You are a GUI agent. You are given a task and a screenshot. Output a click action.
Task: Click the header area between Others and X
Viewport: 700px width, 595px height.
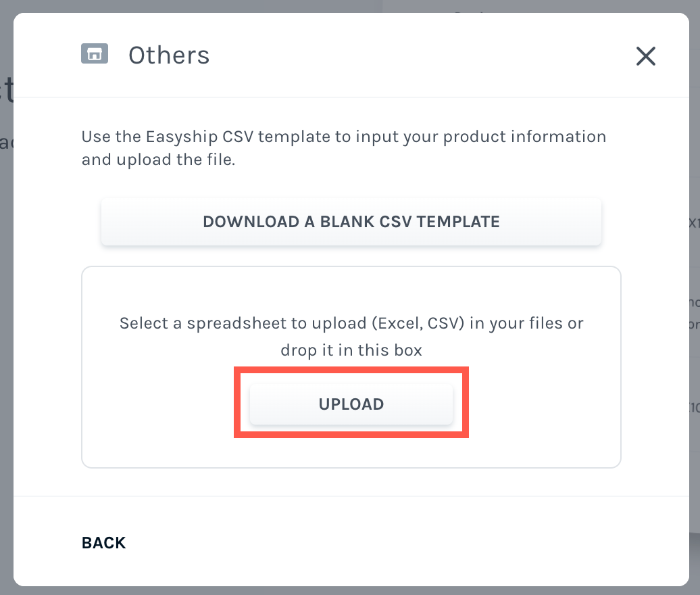coord(420,55)
